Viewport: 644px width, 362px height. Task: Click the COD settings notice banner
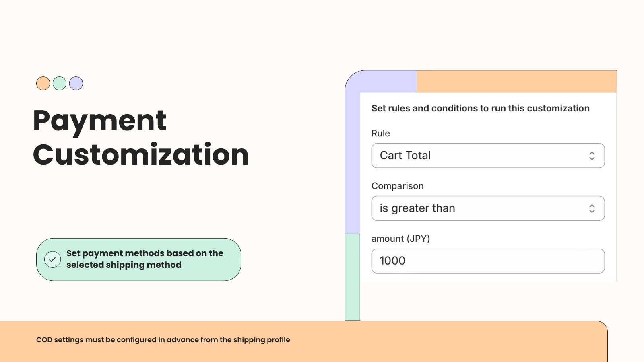coord(163,340)
